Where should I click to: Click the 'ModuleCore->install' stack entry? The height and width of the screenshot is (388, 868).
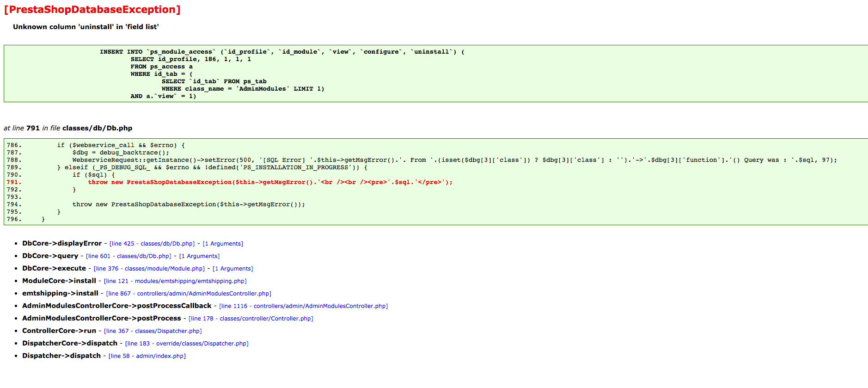click(x=59, y=281)
